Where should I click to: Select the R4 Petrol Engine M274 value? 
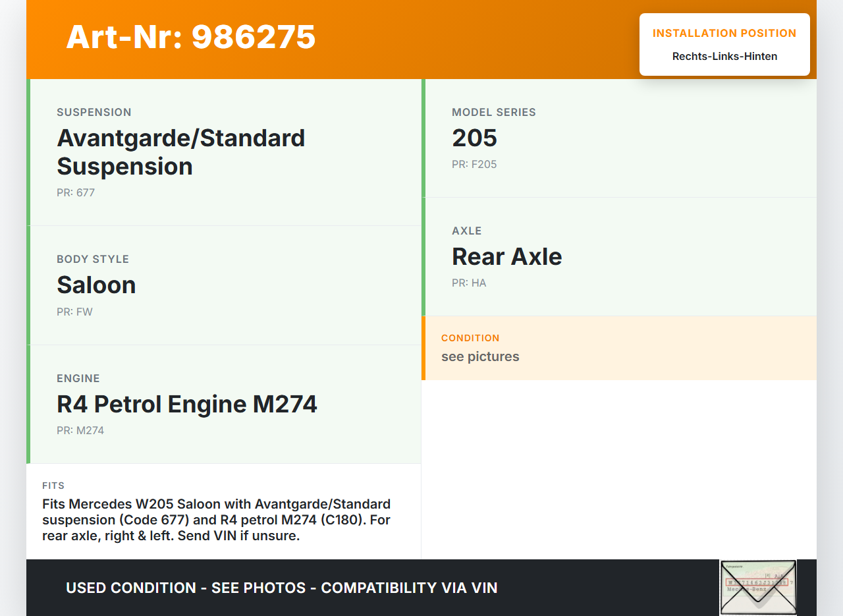186,404
